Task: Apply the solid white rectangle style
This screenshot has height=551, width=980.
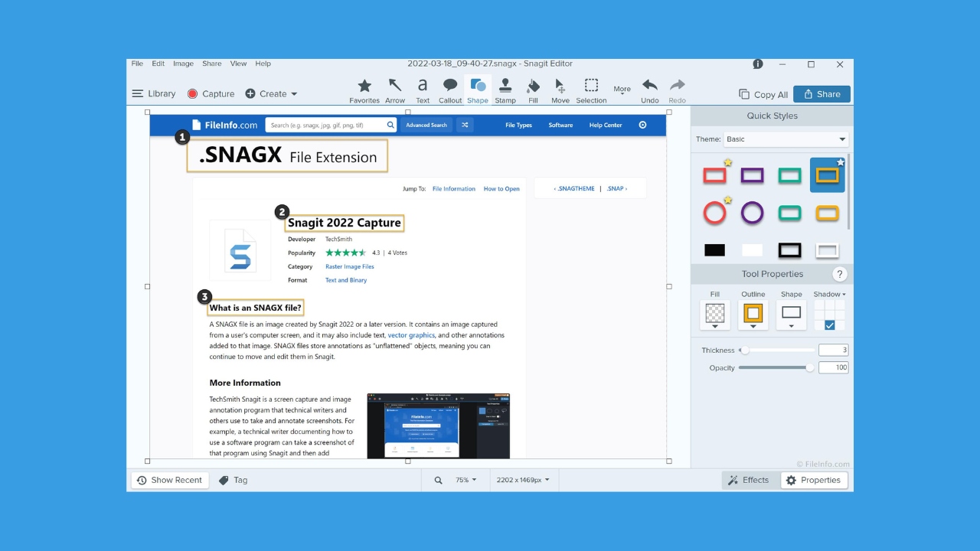Action: (752, 250)
